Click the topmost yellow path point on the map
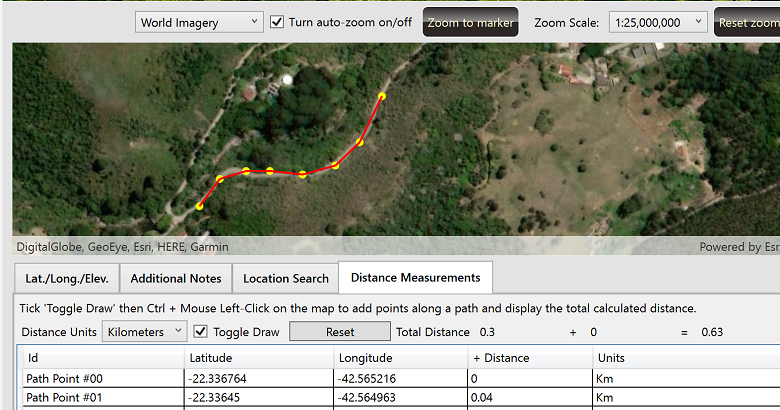 382,96
